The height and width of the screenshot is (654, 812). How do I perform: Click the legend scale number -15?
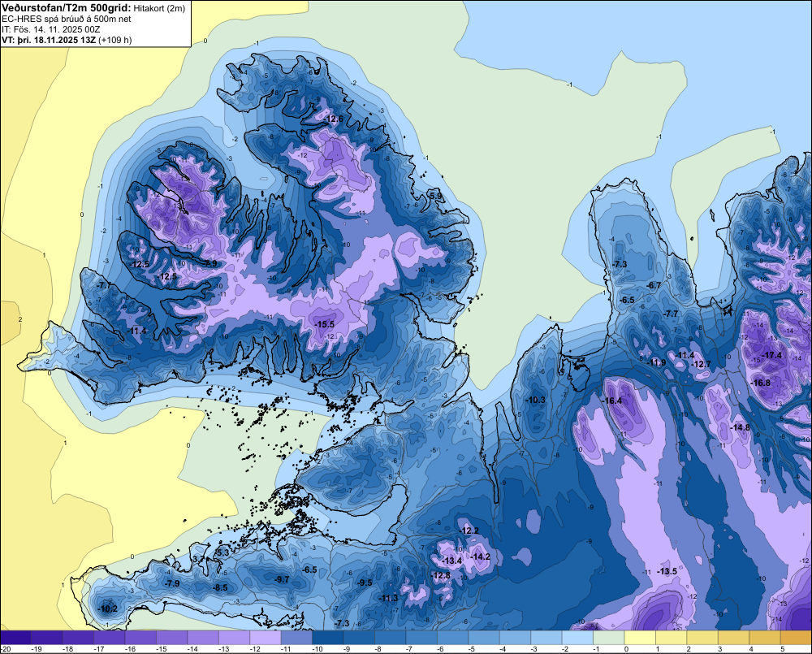[161, 649]
